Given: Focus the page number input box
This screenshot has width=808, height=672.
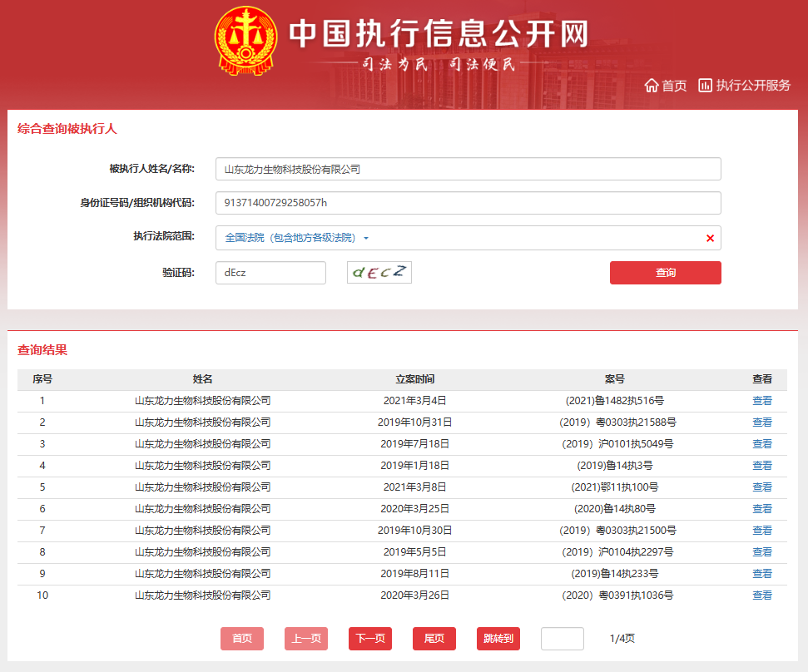Looking at the screenshot, I should 563,639.
